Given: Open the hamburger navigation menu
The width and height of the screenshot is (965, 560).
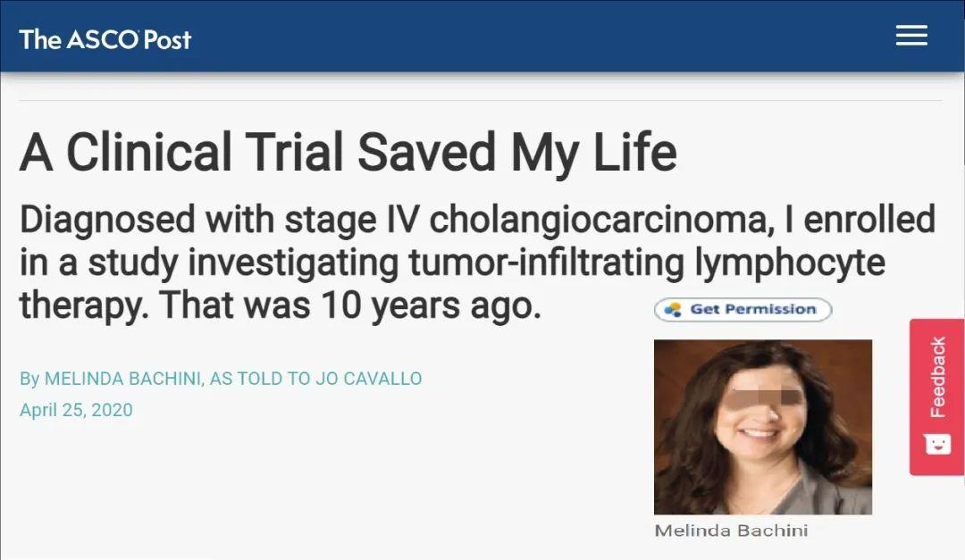Looking at the screenshot, I should pos(911,36).
